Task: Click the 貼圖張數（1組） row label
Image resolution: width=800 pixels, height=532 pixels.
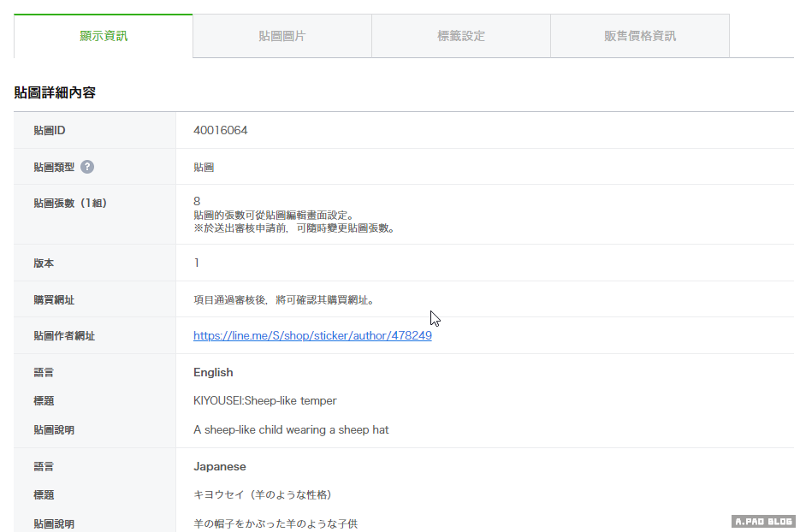Action: (70, 203)
